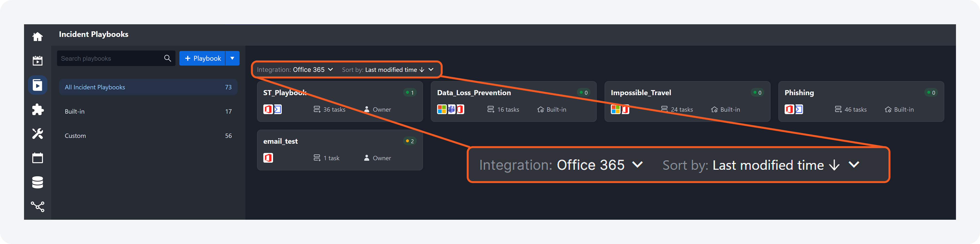
Task: Click the "16 tasks" label on Data_Loss_Prevention
Action: (508, 110)
